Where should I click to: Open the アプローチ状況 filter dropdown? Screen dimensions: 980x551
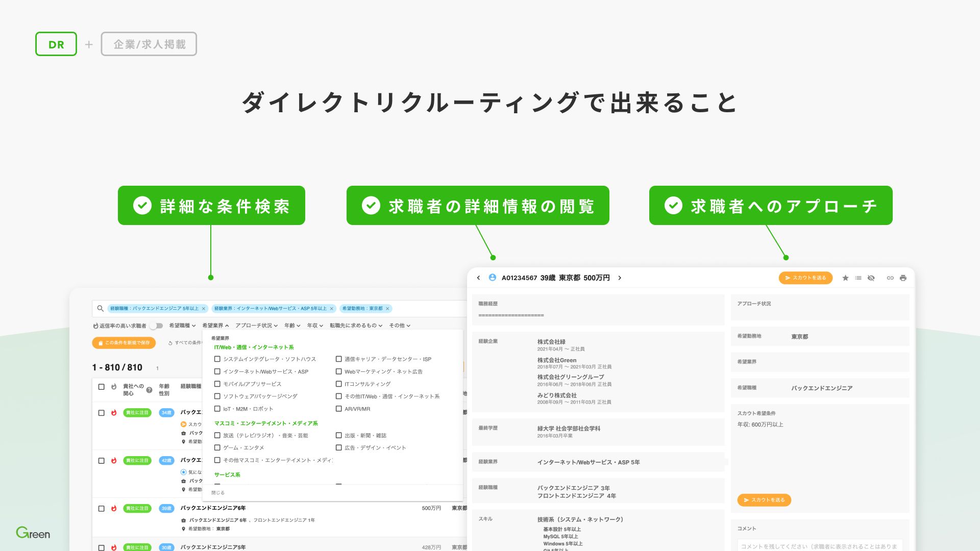point(256,325)
